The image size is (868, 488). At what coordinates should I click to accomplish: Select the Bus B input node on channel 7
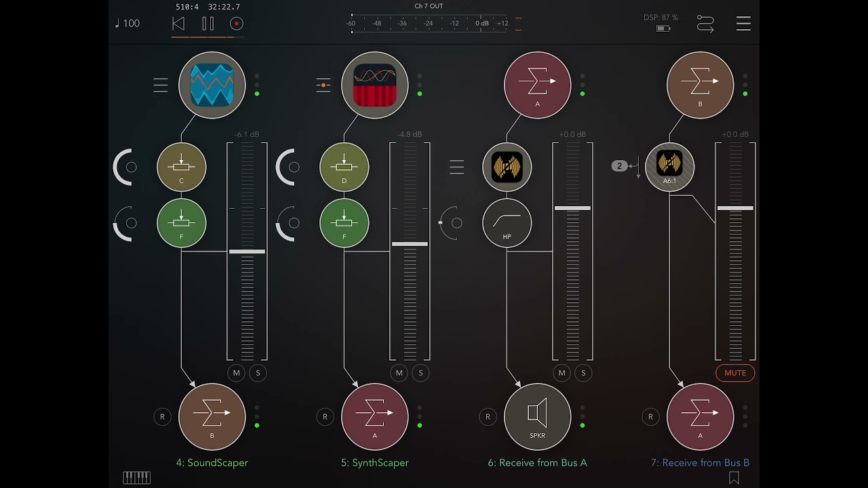tap(701, 85)
